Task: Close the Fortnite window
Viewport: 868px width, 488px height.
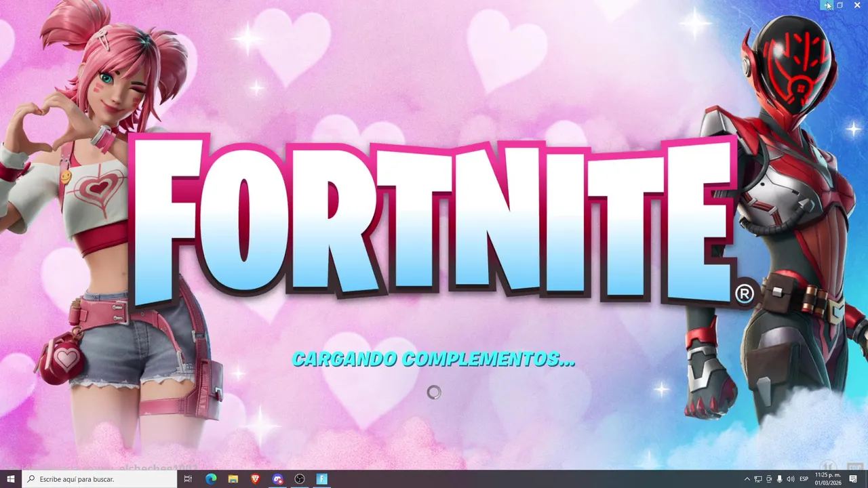Action: [x=857, y=5]
